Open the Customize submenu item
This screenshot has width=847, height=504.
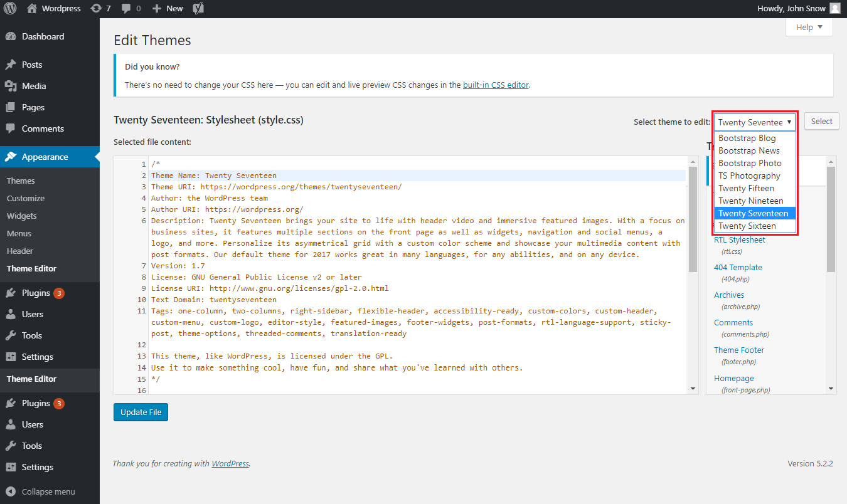26,198
